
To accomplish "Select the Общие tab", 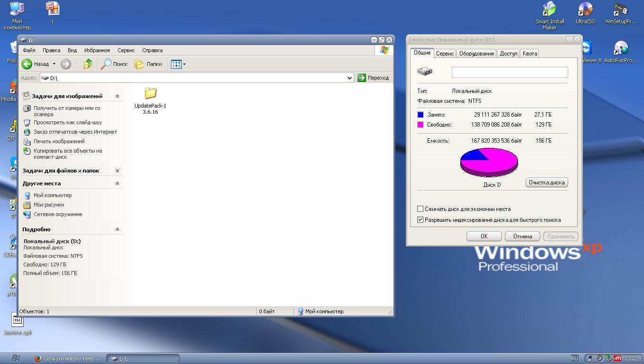I will coord(422,53).
